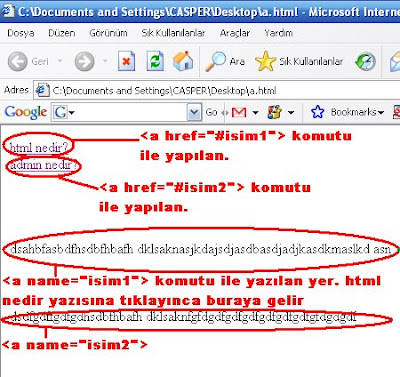The height and width of the screenshot is (377, 400).
Task: Go to the Home page icon
Action: (x=183, y=61)
